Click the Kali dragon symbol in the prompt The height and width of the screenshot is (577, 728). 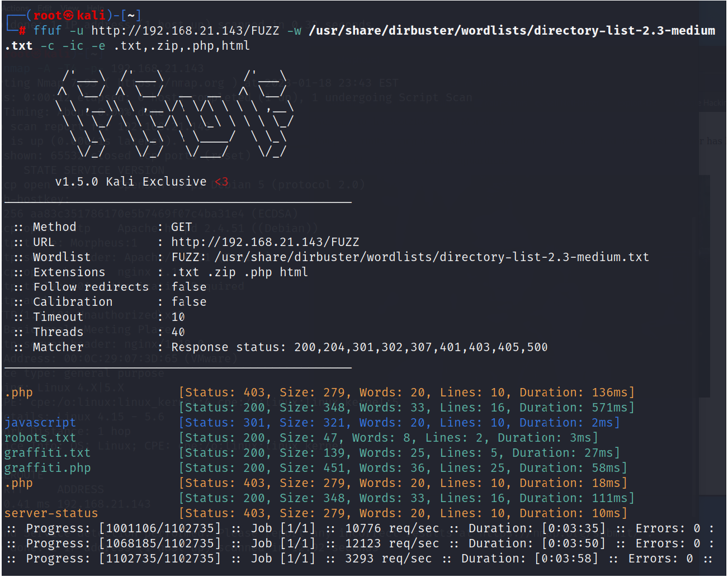[x=67, y=15]
